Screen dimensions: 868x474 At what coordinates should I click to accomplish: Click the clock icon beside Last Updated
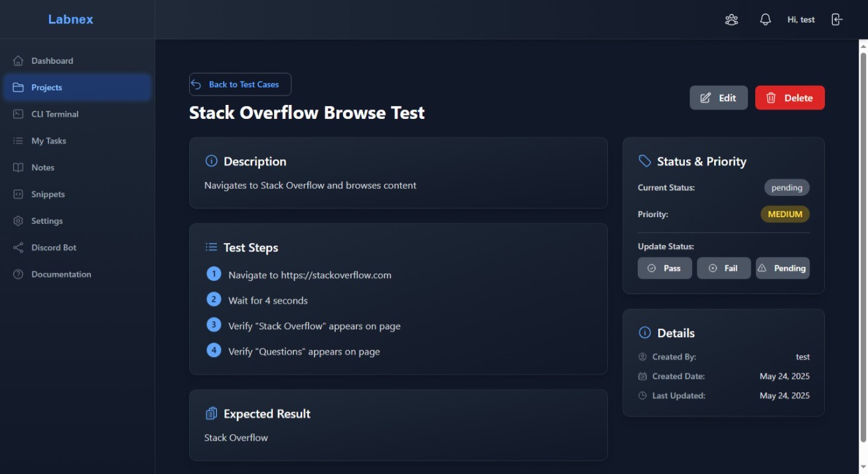click(x=642, y=395)
